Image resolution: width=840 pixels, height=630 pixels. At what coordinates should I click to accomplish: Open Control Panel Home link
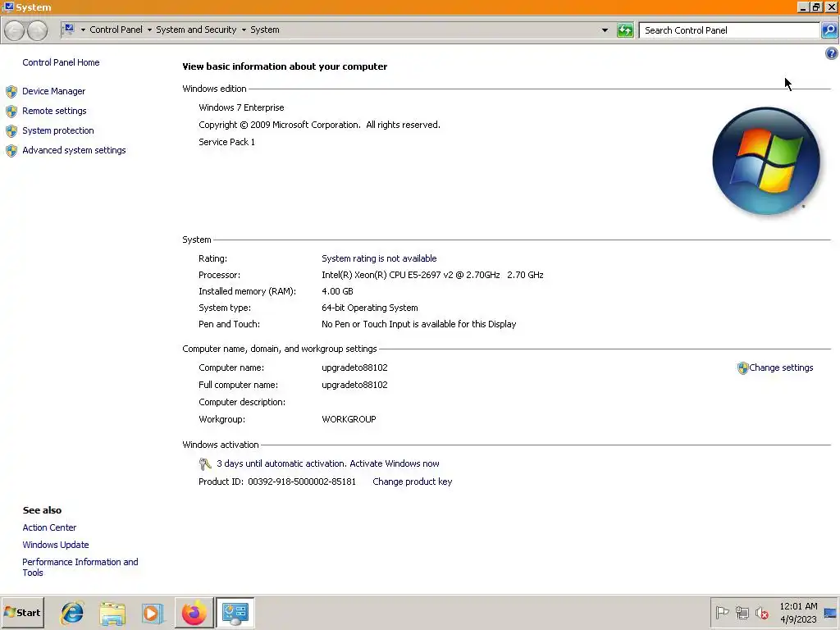[x=61, y=62]
